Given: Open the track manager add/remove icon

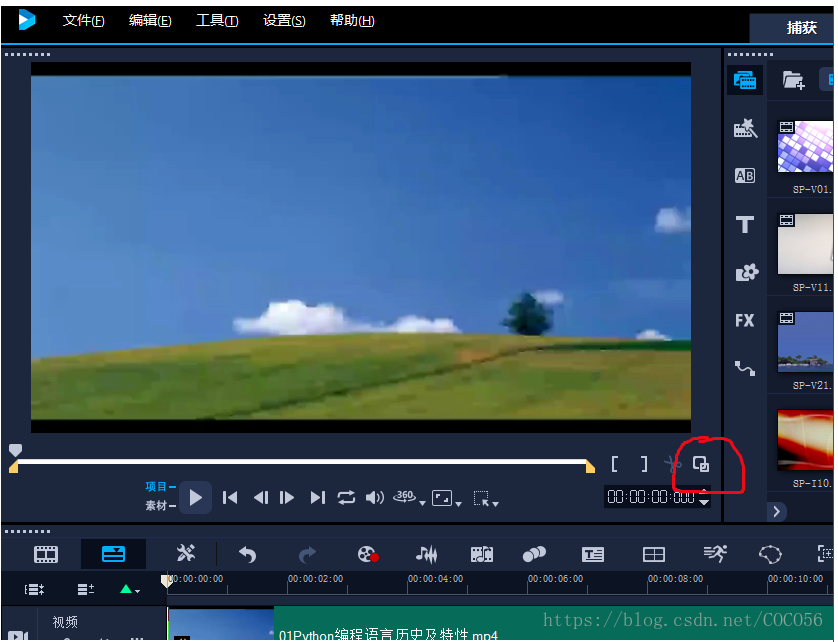Looking at the screenshot, I should [x=86, y=590].
